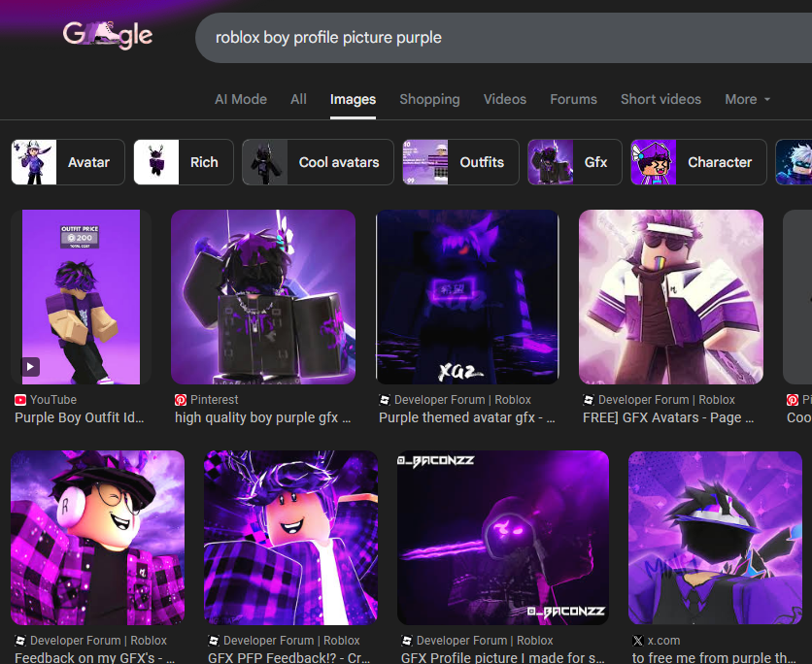
Task: Open the GFX PFP Feedback smiling avatar image
Action: 290,538
